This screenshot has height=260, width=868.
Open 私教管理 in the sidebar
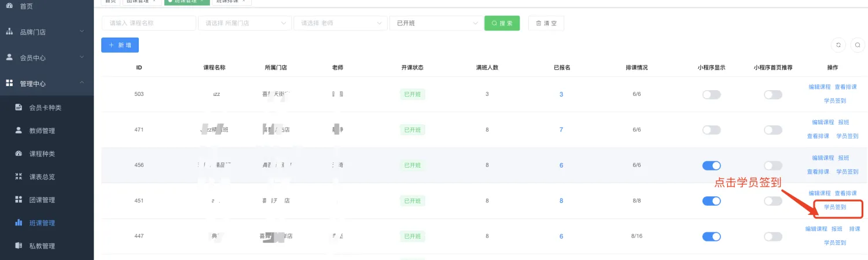click(42, 246)
